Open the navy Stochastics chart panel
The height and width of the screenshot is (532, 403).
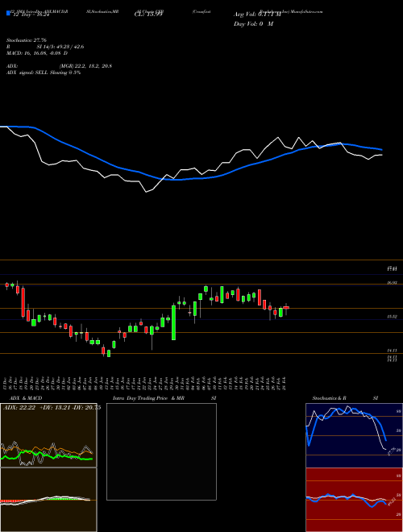coord(354,435)
